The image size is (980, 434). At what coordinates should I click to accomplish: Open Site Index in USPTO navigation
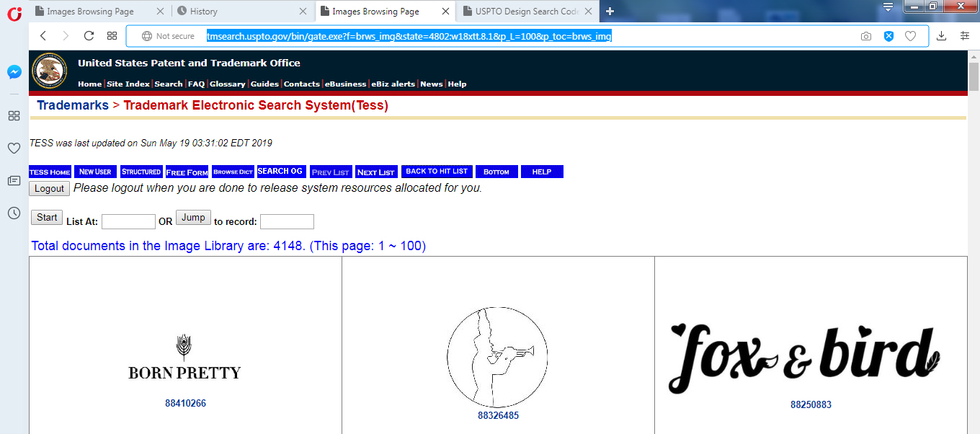128,84
